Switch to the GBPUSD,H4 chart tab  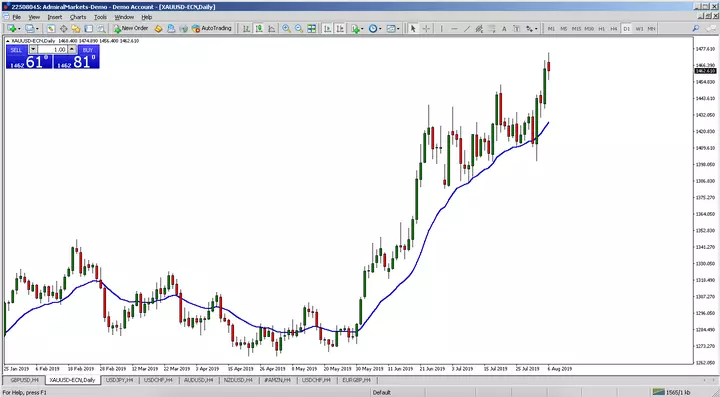(24, 380)
